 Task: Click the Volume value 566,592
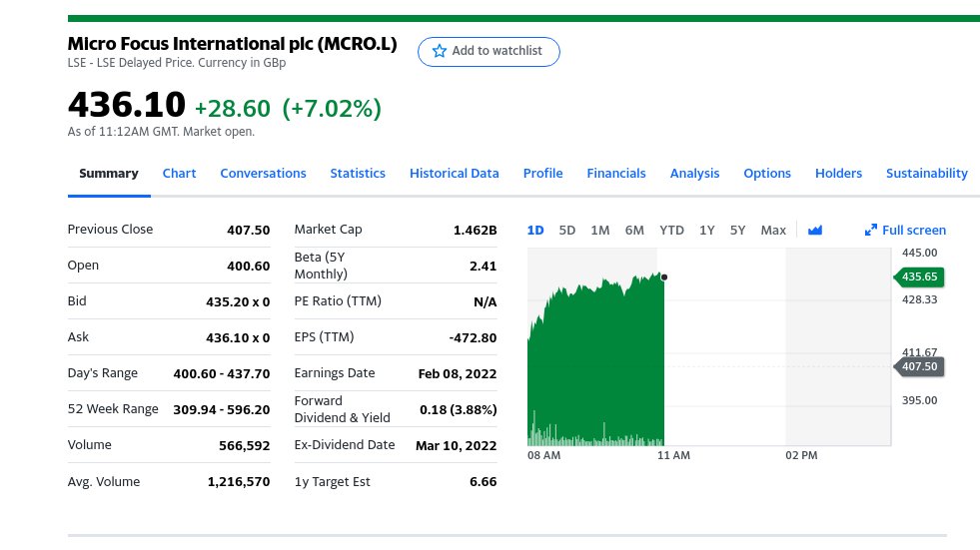[x=245, y=446]
